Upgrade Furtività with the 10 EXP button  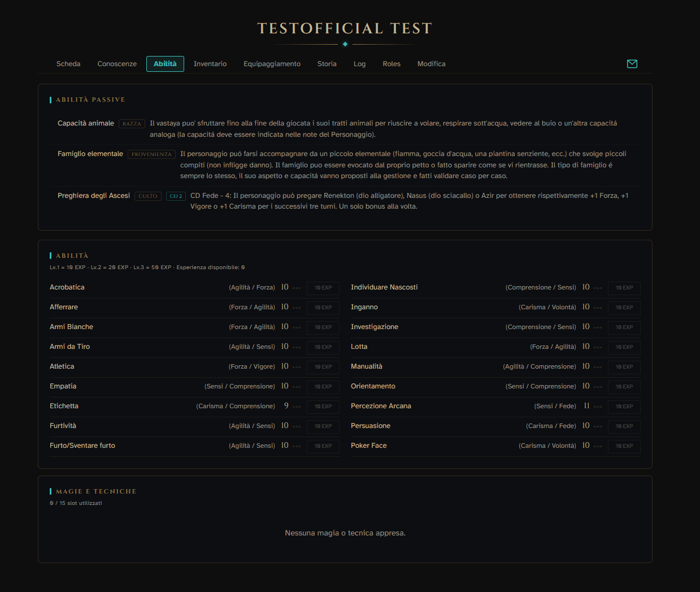coord(323,426)
